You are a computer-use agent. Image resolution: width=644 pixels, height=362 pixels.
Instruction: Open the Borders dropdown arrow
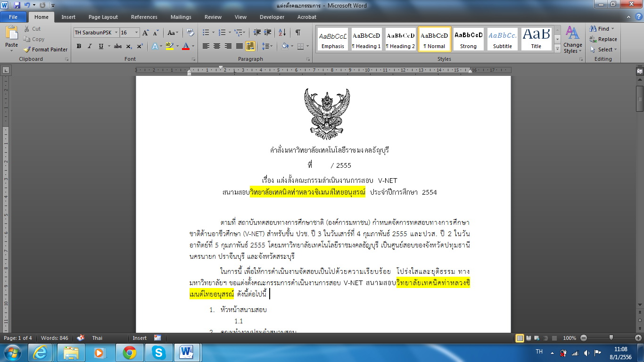[307, 46]
